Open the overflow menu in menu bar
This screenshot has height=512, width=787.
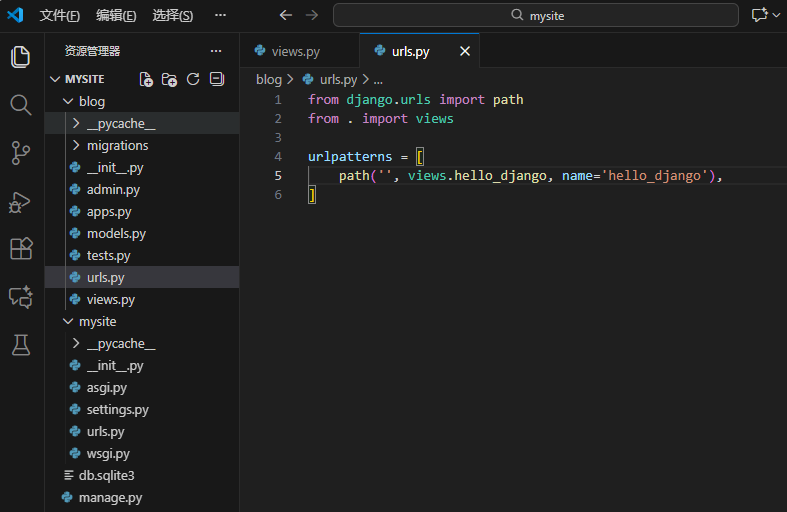coord(220,15)
